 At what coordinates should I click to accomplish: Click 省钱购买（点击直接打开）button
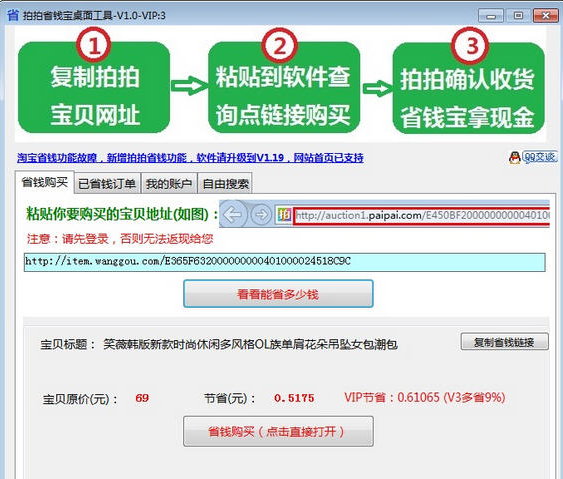tap(278, 431)
